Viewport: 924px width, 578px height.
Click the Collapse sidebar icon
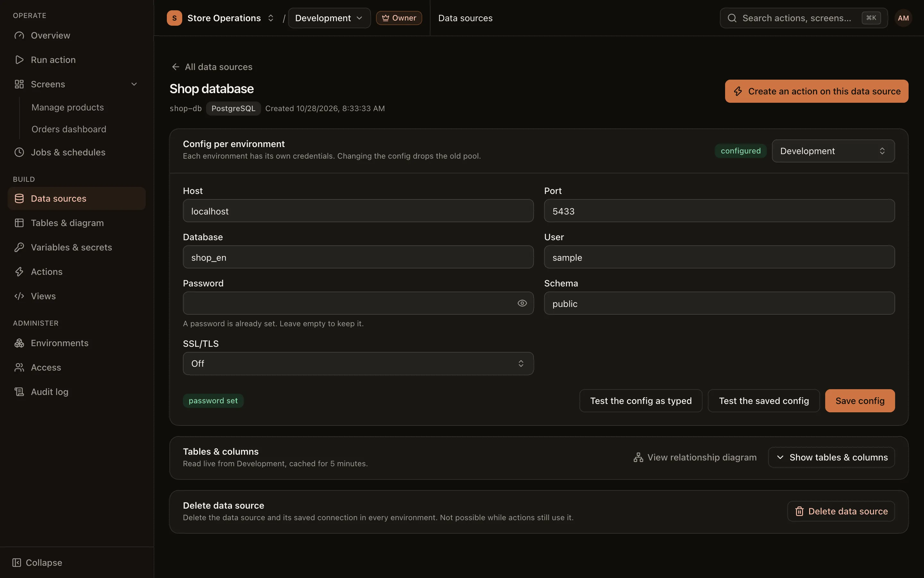click(16, 562)
